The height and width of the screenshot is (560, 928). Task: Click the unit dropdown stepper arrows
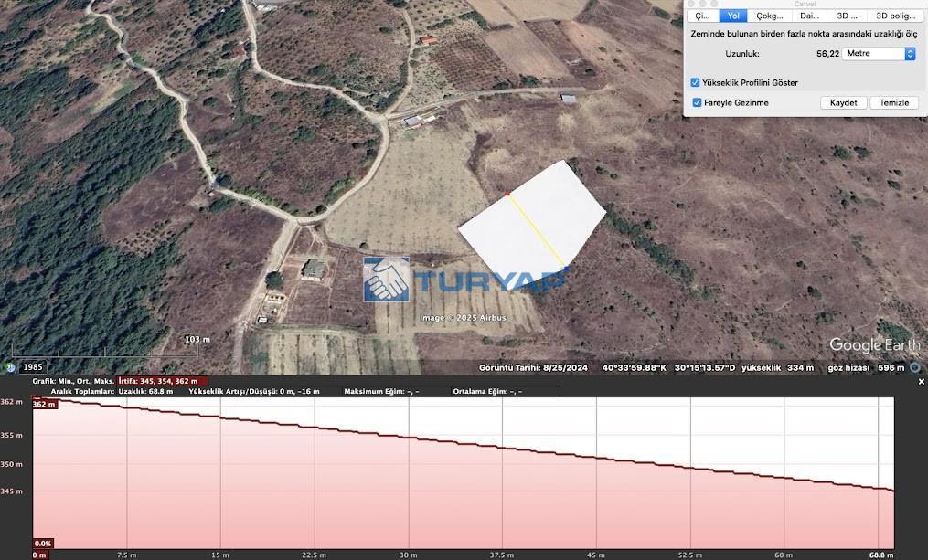pyautogui.click(x=910, y=54)
